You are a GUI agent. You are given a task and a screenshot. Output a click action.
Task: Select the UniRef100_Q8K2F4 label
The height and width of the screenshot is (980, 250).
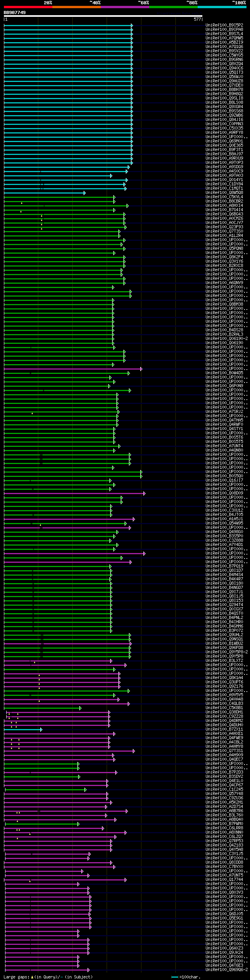tap(224, 257)
